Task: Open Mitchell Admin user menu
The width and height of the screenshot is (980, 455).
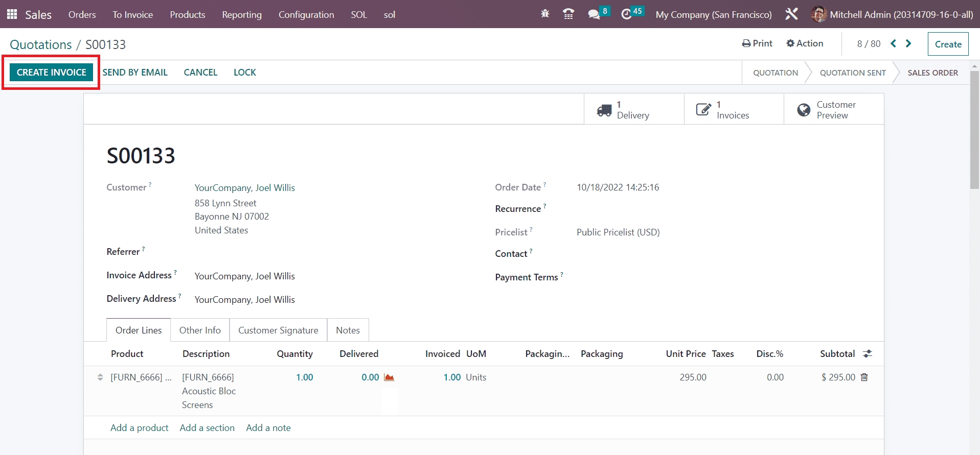Action: [892, 15]
